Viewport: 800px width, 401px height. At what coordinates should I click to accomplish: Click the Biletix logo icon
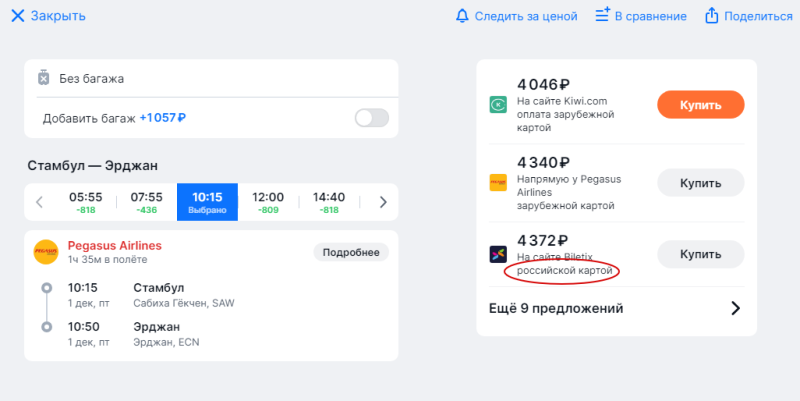[497, 255]
